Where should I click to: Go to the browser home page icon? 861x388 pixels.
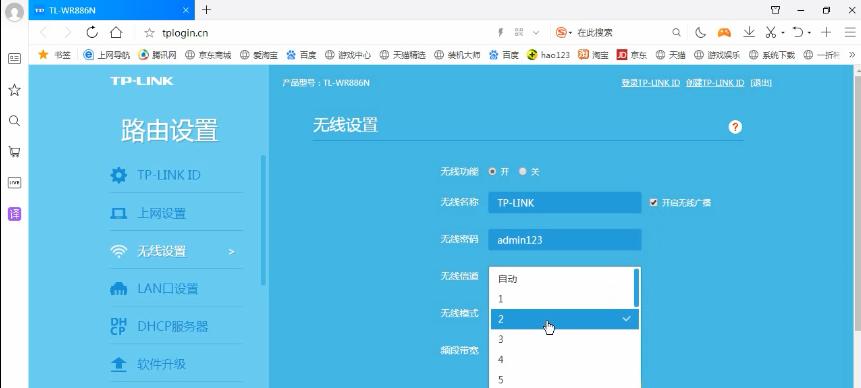[x=116, y=32]
